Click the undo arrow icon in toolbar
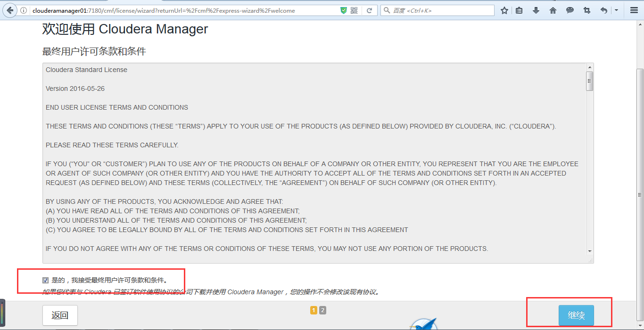 (604, 10)
